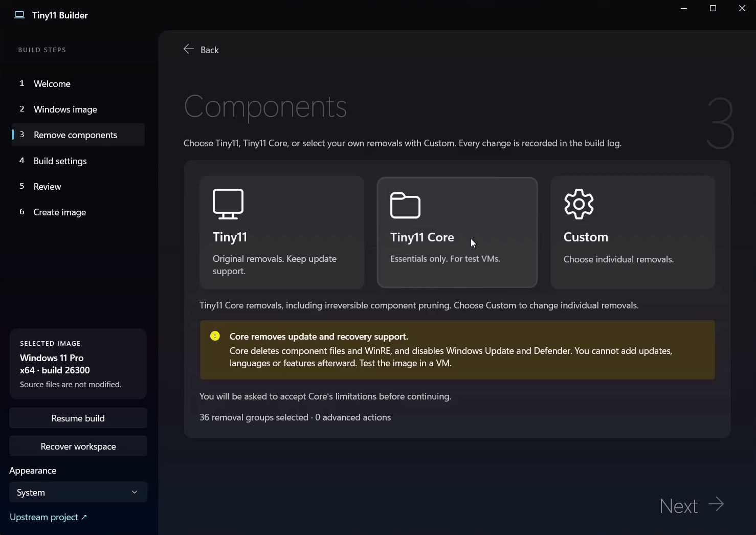Click the Back label text
Image resolution: width=756 pixels, height=535 pixels.
(x=210, y=50)
